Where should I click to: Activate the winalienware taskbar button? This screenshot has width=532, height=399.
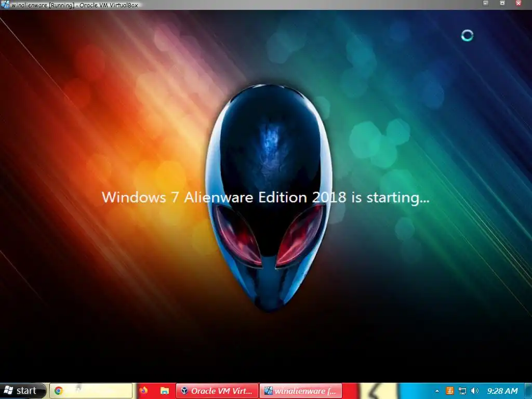(x=301, y=391)
